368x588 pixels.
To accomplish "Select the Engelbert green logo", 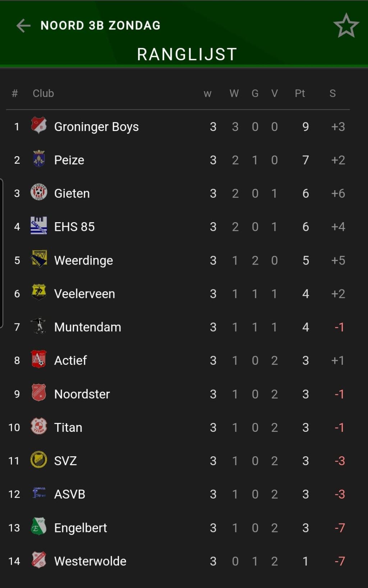I will [x=39, y=527].
